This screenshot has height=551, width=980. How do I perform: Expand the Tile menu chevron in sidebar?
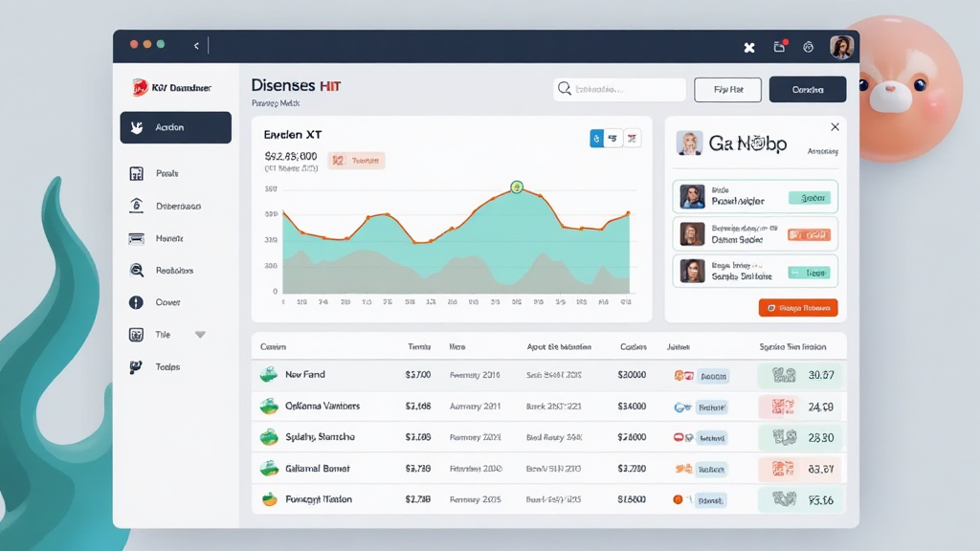[200, 334]
